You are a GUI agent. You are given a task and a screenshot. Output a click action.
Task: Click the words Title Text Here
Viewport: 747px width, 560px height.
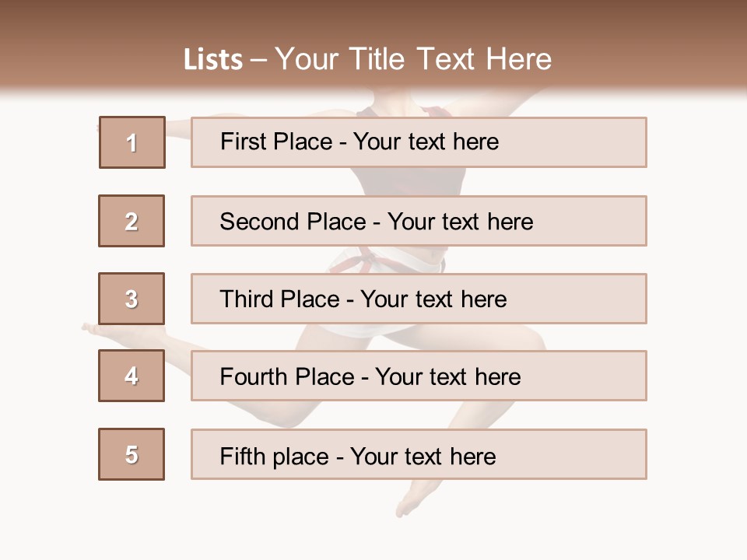tap(451, 59)
